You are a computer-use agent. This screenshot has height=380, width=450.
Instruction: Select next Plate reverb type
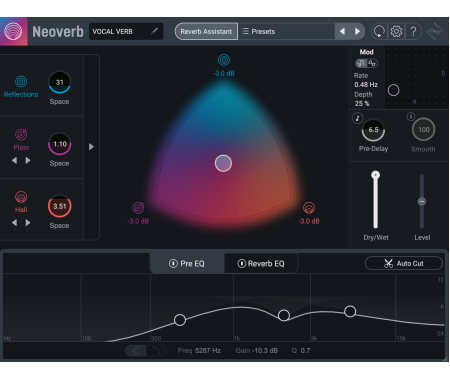coord(28,160)
